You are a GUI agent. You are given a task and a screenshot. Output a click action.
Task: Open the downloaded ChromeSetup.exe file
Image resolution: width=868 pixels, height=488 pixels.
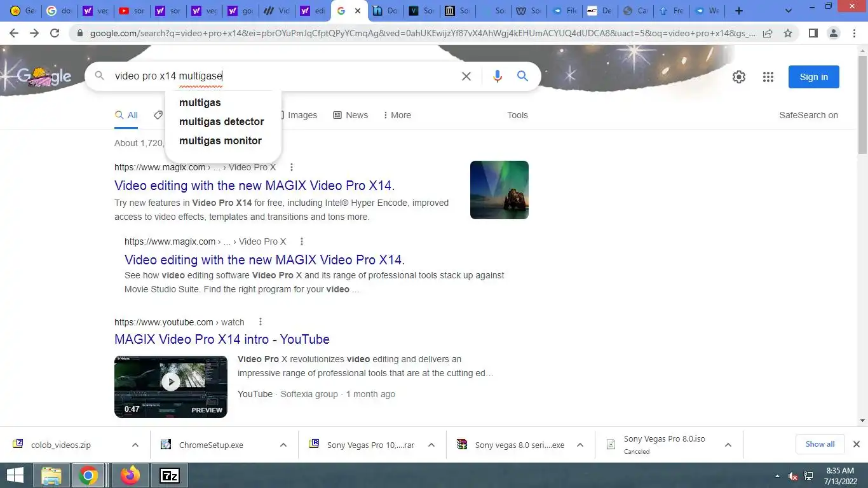point(211,445)
